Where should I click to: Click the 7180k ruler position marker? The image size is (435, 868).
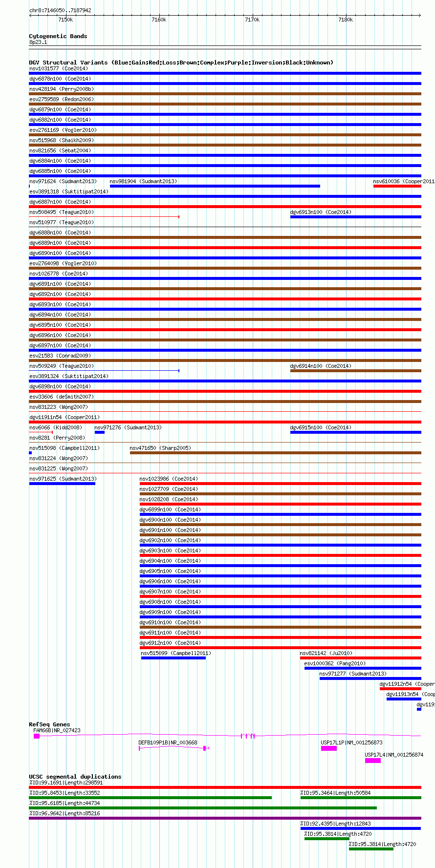[x=346, y=20]
